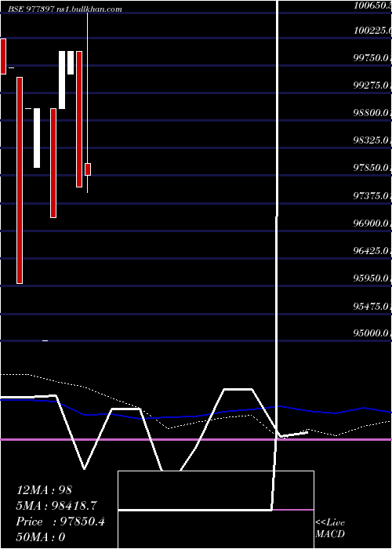This screenshot has height=549, width=392.
Task: Click the 97850.01 price axis label
Action: [372, 168]
